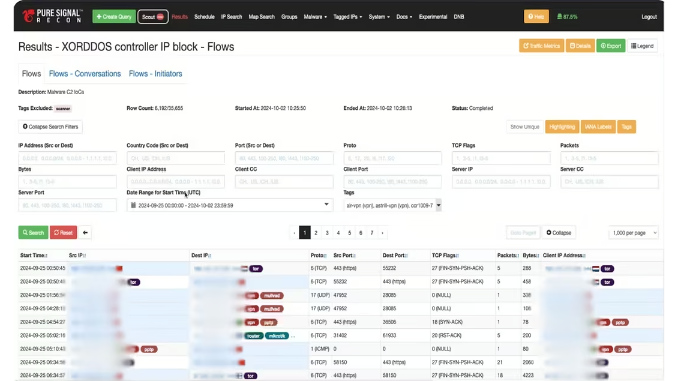Open the DNB nav item
678x381 pixels.
(x=459, y=17)
